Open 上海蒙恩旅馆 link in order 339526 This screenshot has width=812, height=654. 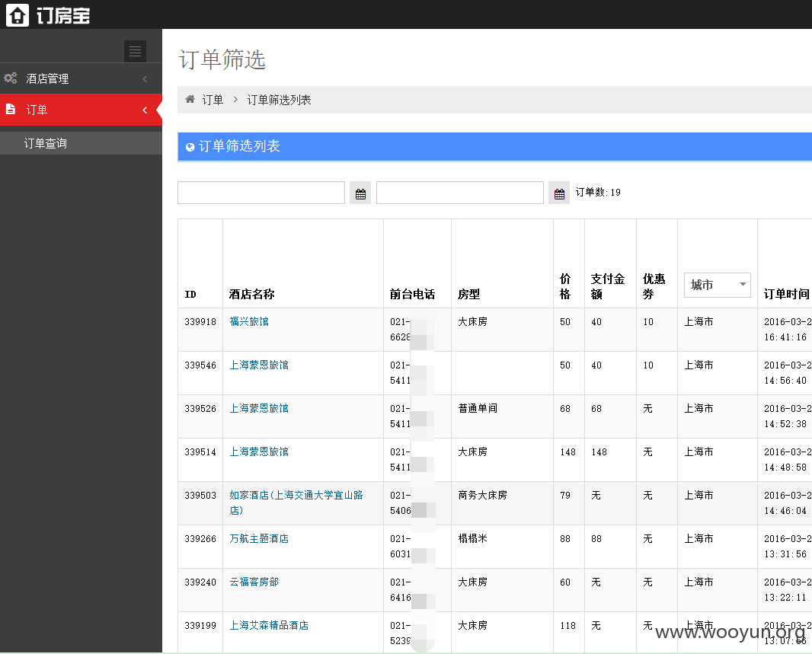click(x=259, y=408)
